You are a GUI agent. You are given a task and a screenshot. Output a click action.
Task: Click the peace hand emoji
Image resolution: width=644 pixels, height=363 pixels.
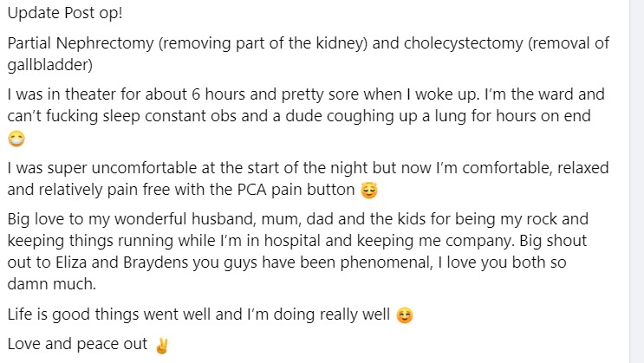161,346
